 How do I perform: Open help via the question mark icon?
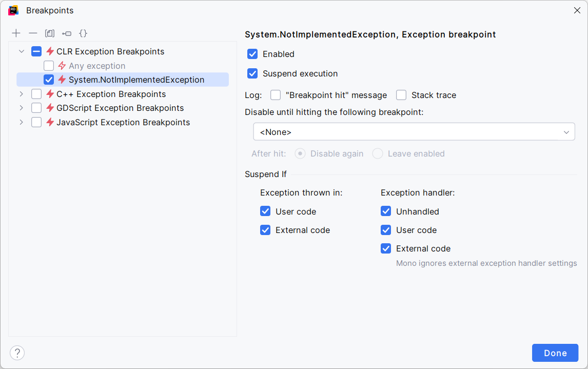(x=17, y=353)
